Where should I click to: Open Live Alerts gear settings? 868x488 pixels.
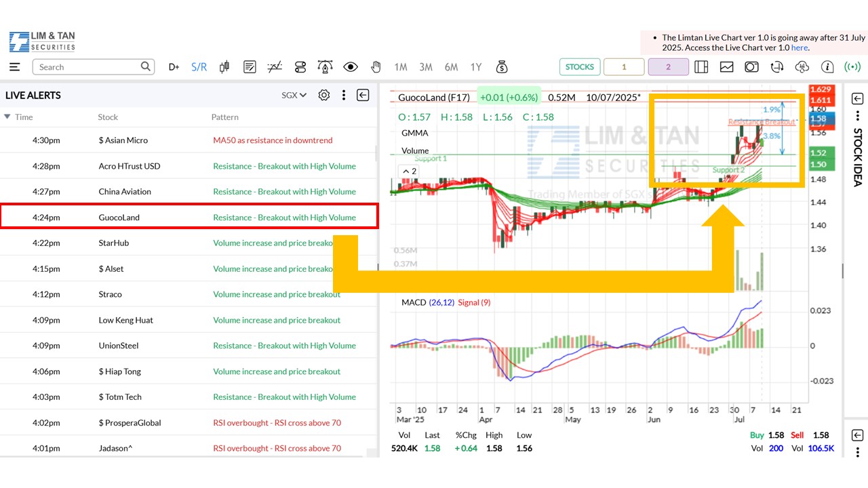pyautogui.click(x=324, y=96)
